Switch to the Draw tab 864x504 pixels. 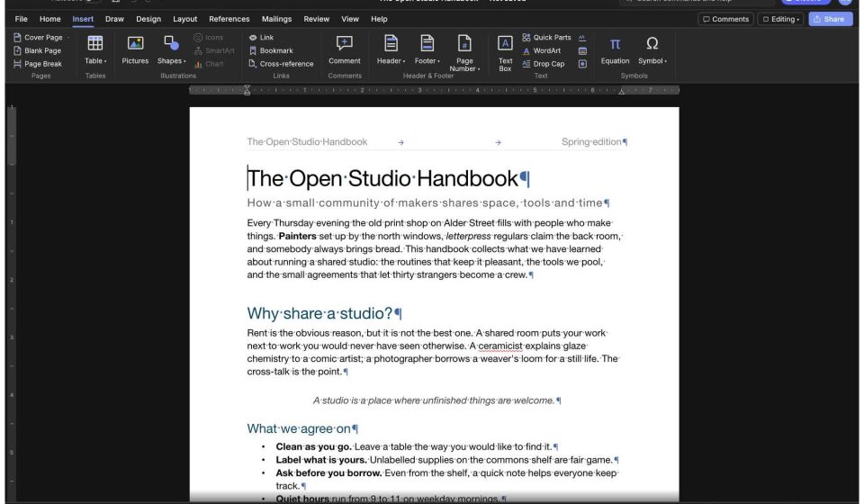click(114, 19)
